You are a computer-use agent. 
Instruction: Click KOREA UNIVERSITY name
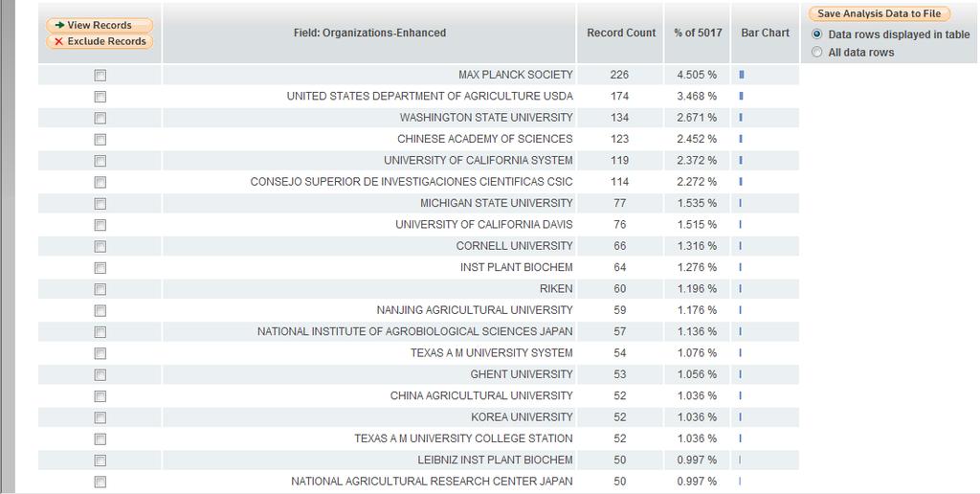coord(522,416)
